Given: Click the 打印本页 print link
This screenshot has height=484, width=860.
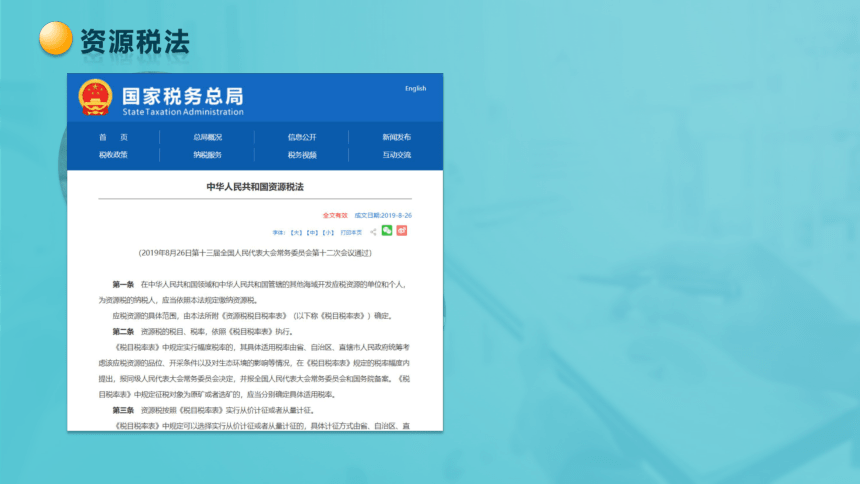Looking at the screenshot, I should (351, 233).
